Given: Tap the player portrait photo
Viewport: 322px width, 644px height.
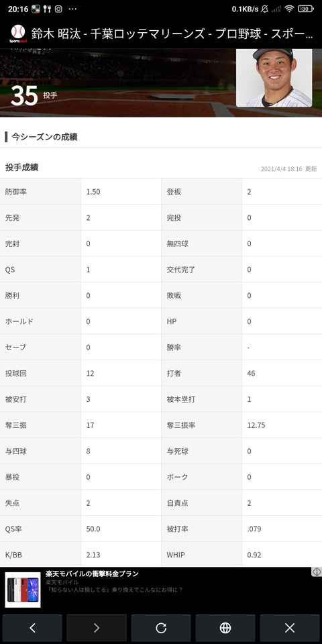Looking at the screenshot, I should click(274, 78).
